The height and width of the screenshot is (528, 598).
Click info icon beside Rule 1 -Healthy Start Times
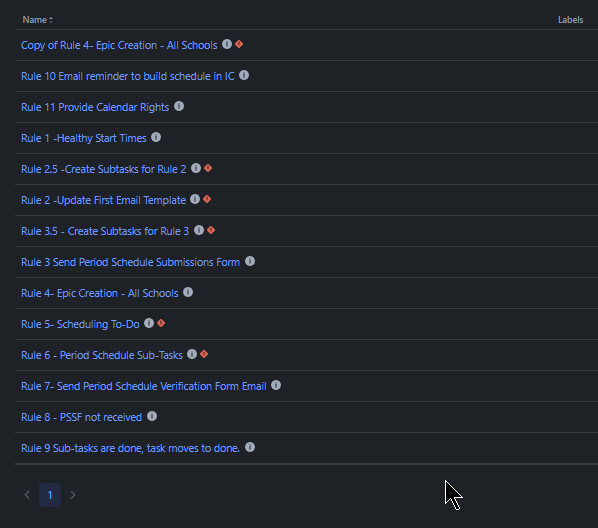click(x=156, y=137)
